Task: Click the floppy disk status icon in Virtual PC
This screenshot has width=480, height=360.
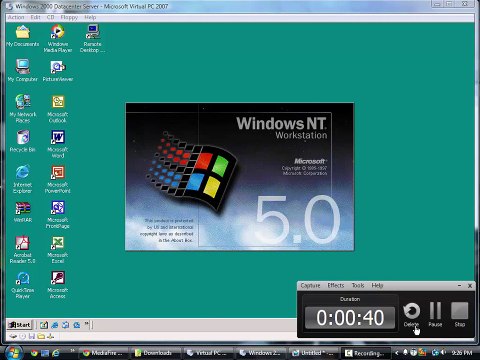Action: coord(32,336)
